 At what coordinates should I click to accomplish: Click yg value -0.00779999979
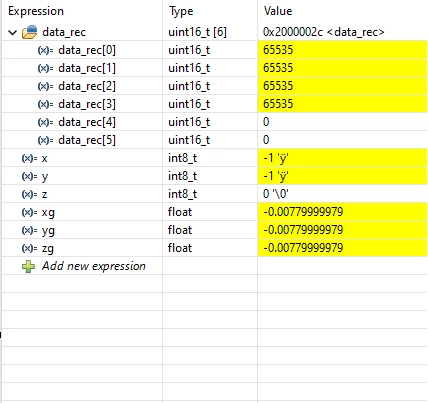[303, 230]
